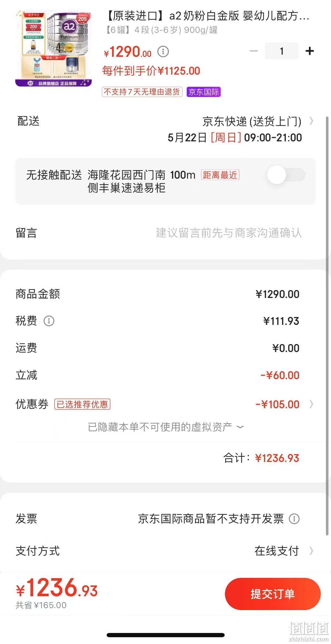Screen dimensions: 331x644
Task: Toggle the contactless delivery switch
Action: [287, 175]
